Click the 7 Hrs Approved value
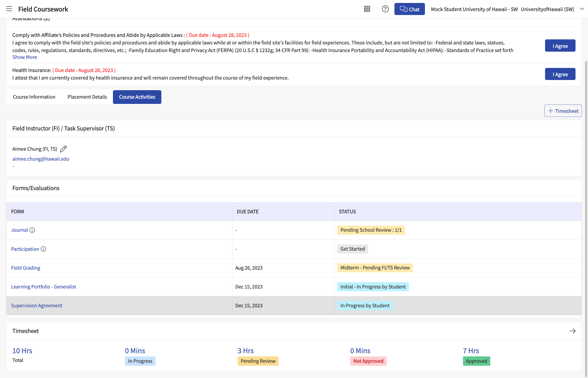This screenshot has width=588, height=378. (x=471, y=351)
